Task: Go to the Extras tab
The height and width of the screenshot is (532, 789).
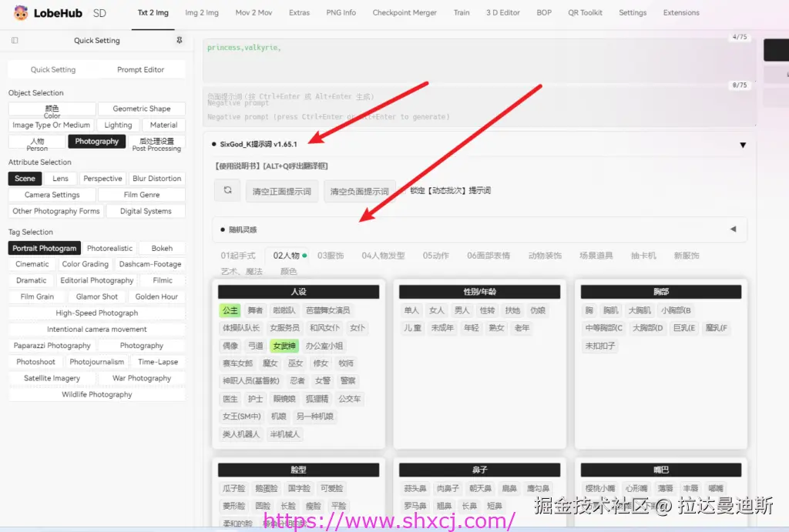Action: click(300, 12)
